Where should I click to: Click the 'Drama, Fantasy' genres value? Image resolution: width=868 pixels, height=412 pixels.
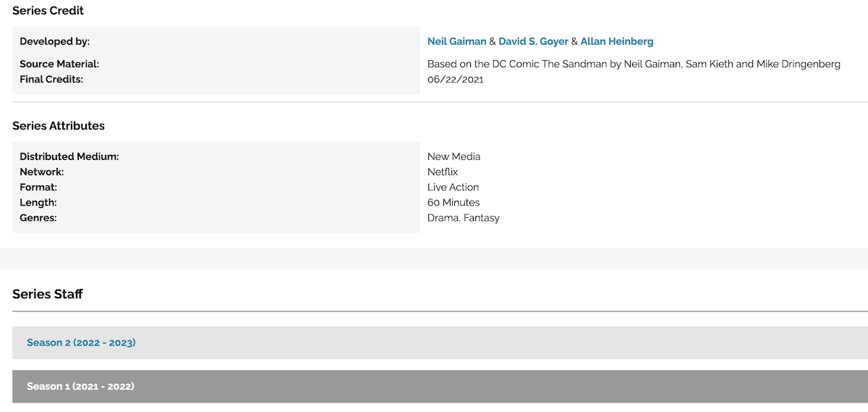463,217
